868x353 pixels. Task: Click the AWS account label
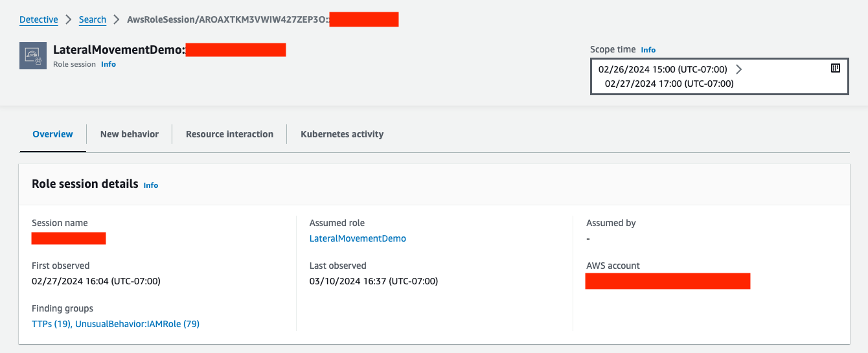(613, 266)
